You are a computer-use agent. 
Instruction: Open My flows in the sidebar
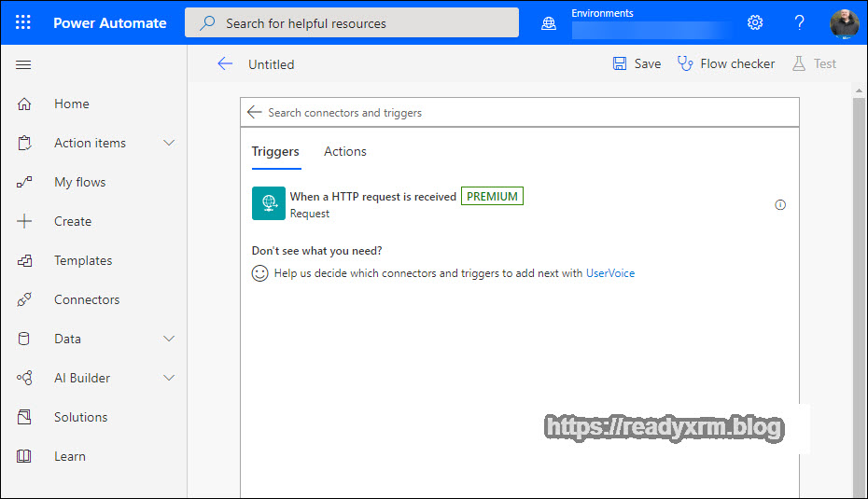tap(79, 182)
